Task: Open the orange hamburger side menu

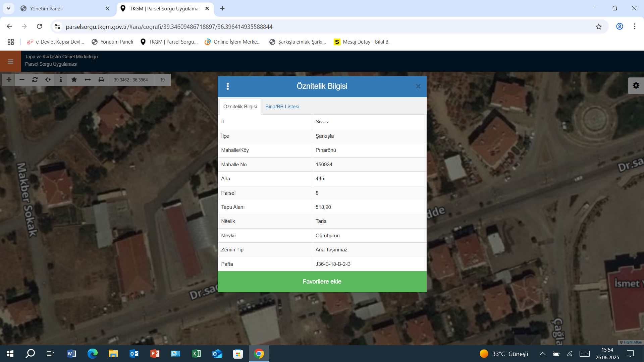Action: pos(10,61)
